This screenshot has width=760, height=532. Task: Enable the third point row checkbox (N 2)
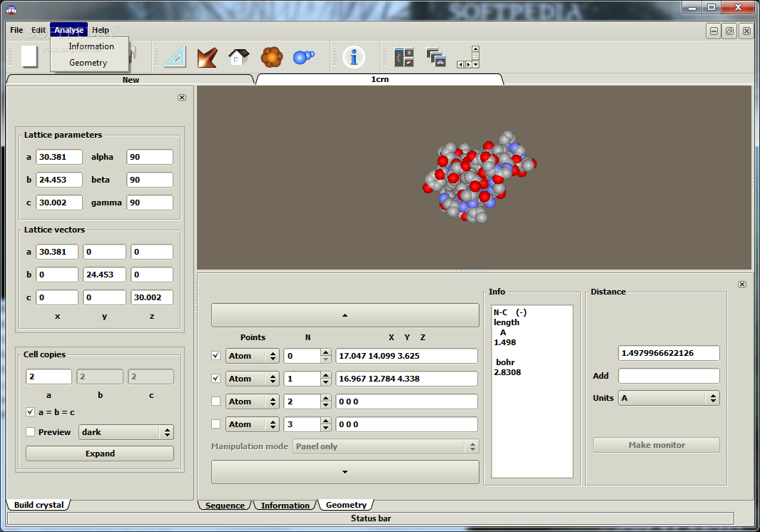(216, 401)
